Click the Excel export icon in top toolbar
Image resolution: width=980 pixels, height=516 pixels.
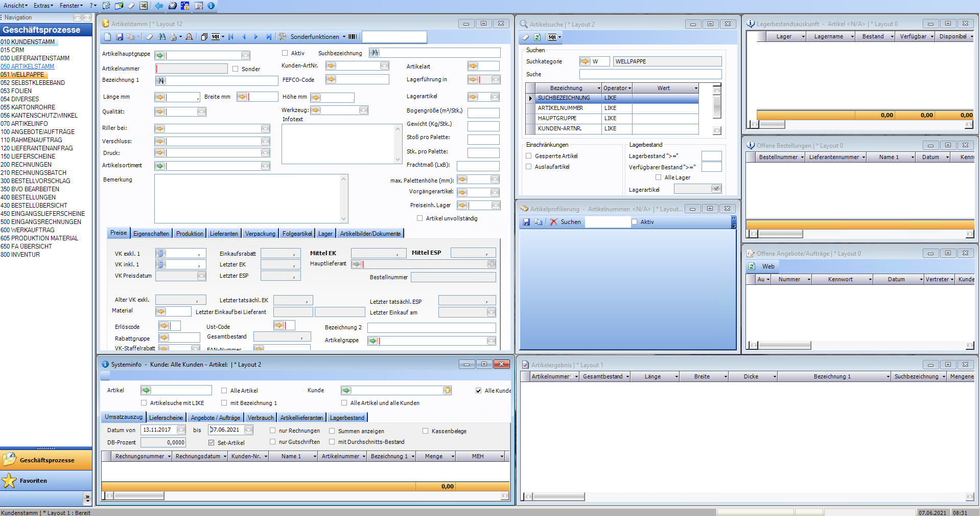(x=144, y=6)
